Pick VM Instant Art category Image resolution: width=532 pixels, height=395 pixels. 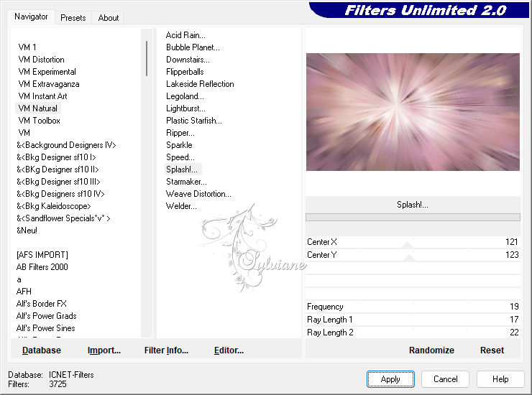42,96
